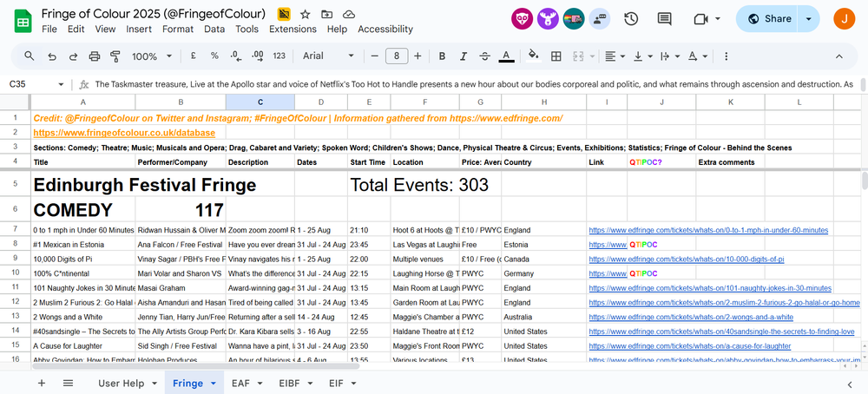Open version history clock icon
This screenshot has width=868, height=394.
click(631, 19)
